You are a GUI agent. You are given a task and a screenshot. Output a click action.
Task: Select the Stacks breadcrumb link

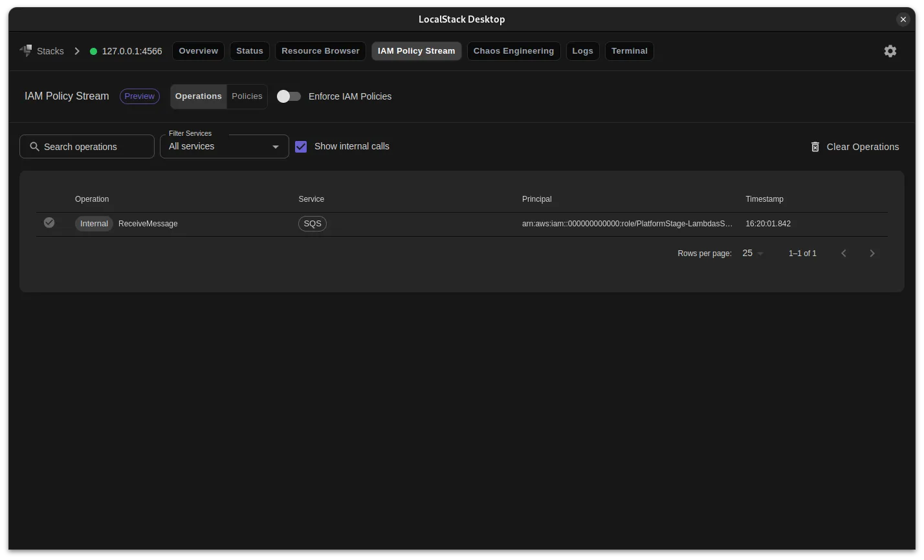click(x=50, y=50)
